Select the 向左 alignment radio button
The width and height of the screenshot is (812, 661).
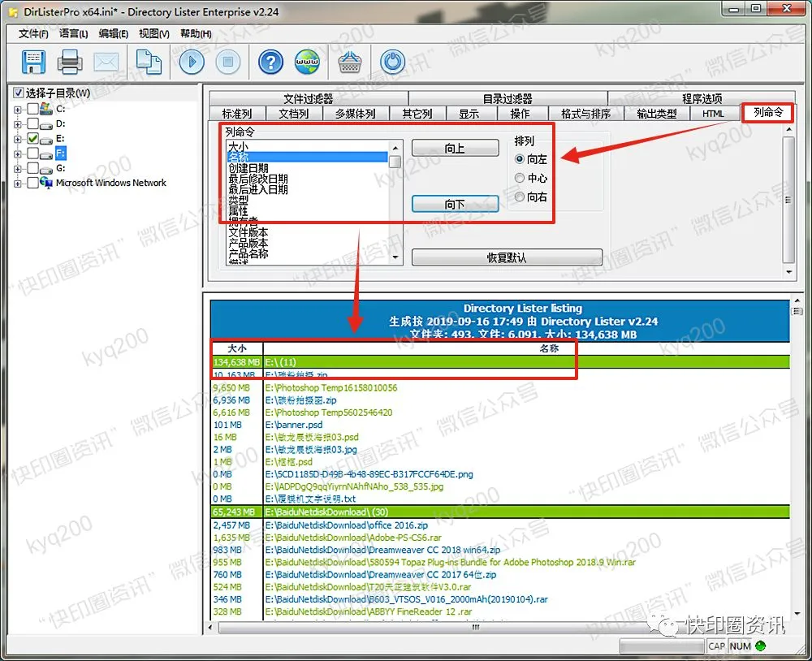coord(520,159)
